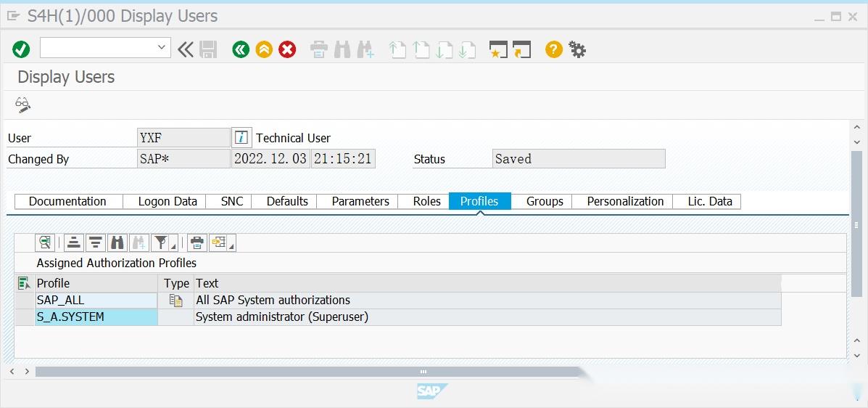Click the Type column header
The width and height of the screenshot is (868, 408).
pos(176,283)
